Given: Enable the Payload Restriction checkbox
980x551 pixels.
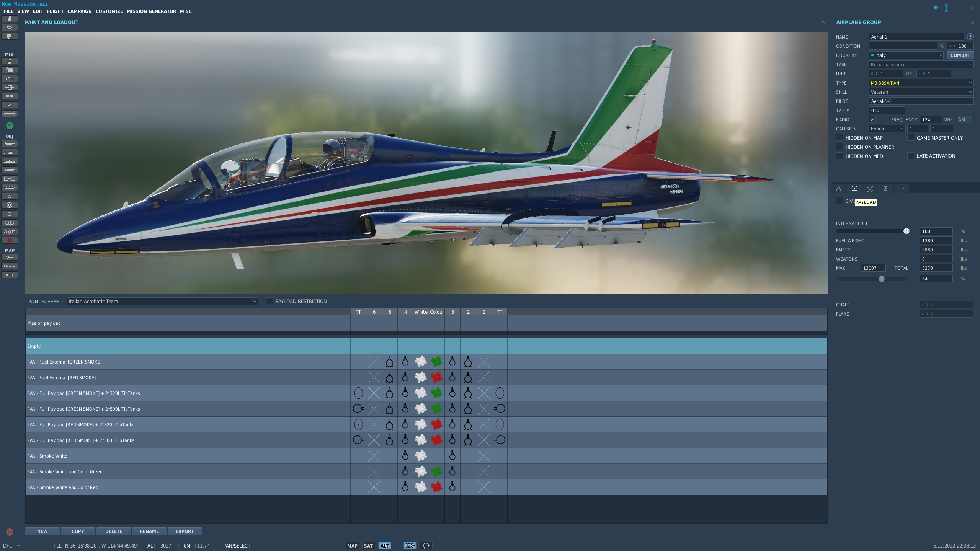Looking at the screenshot, I should [269, 301].
